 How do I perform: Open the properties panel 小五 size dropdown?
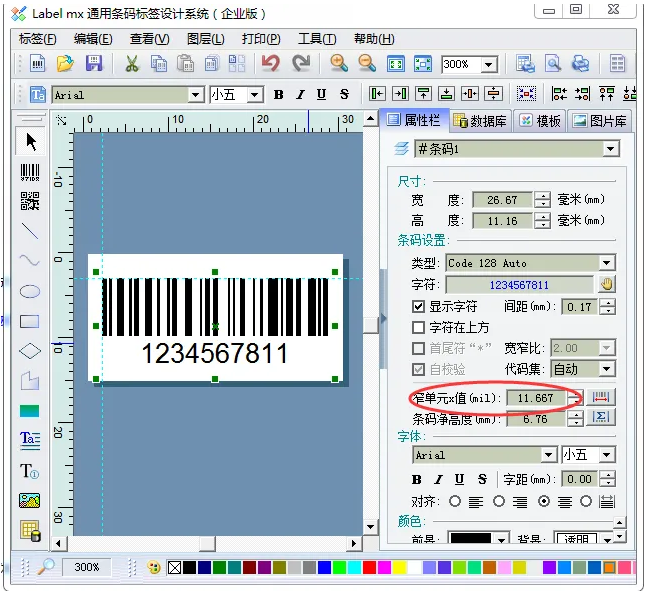(x=606, y=455)
